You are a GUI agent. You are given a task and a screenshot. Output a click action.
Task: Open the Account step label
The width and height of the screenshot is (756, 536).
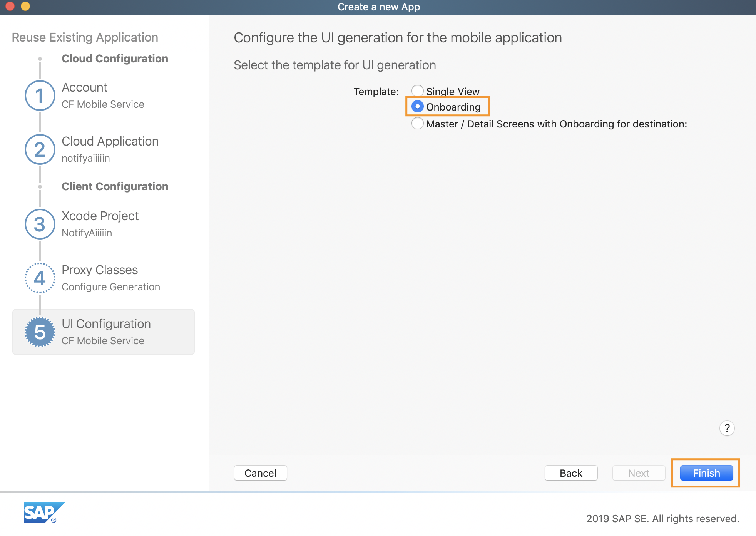(85, 87)
